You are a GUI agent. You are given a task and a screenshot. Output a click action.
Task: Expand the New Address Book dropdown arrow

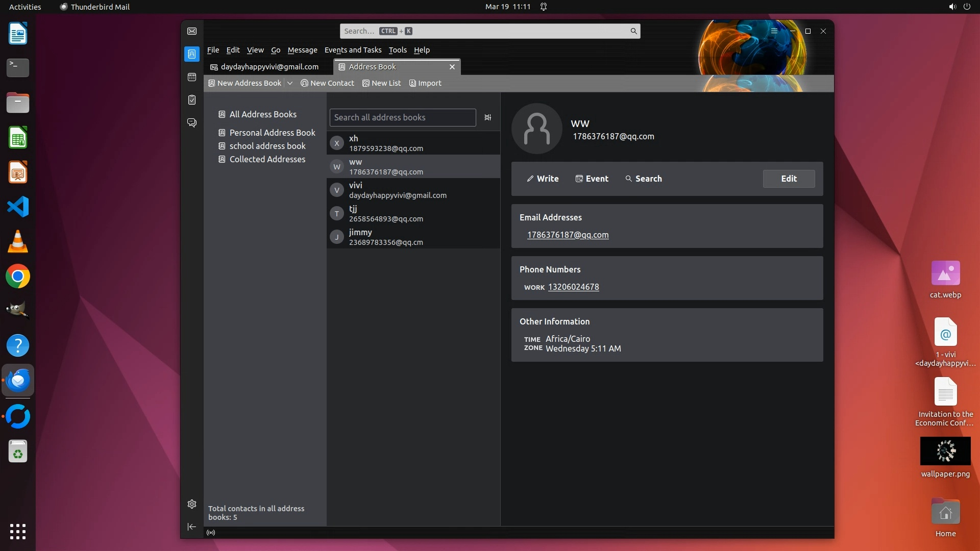290,83
